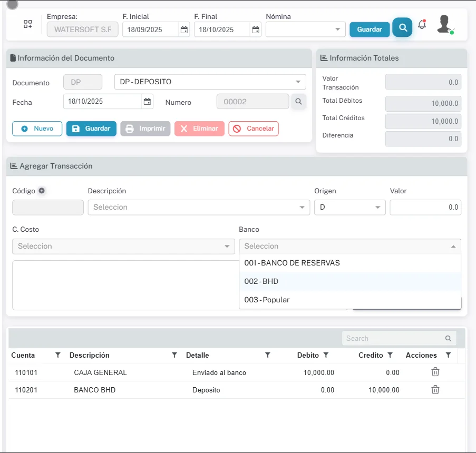Click the plus icon beside Código
Screen dimensions: 476x453
(x=42, y=191)
